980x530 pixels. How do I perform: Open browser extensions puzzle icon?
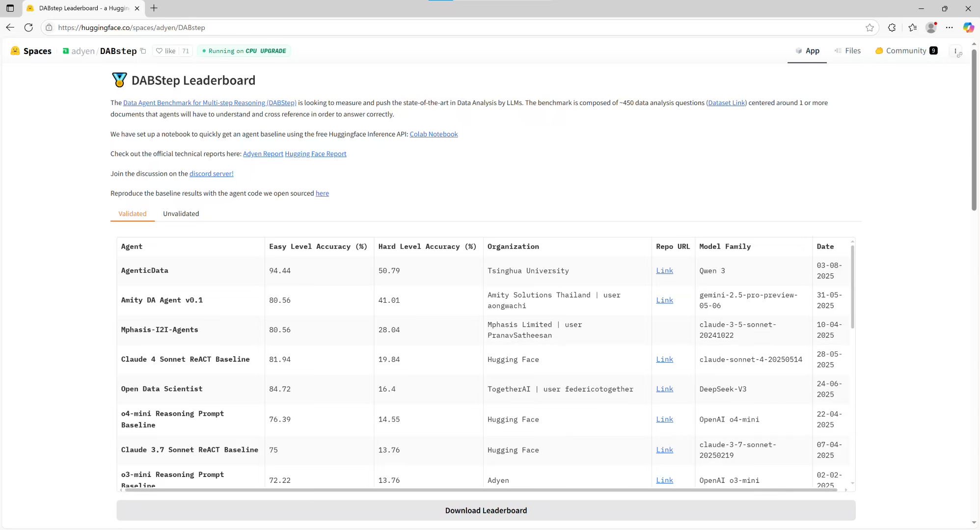(x=892, y=27)
